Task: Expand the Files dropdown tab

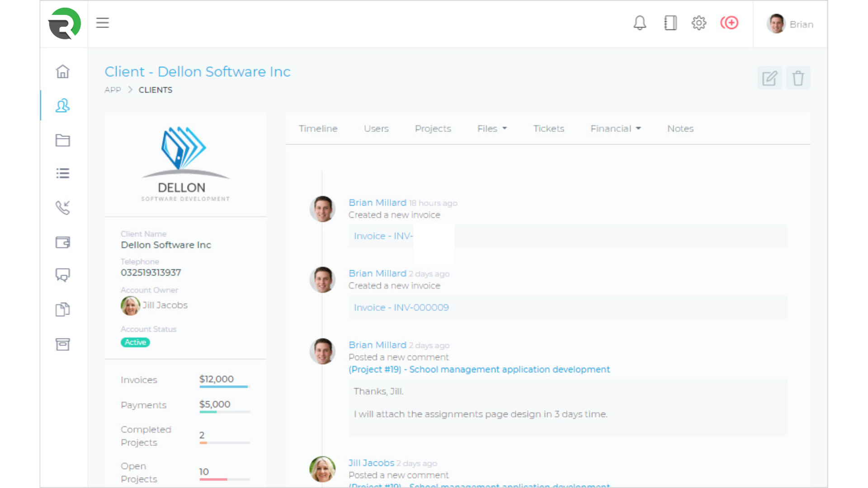Action: click(492, 129)
